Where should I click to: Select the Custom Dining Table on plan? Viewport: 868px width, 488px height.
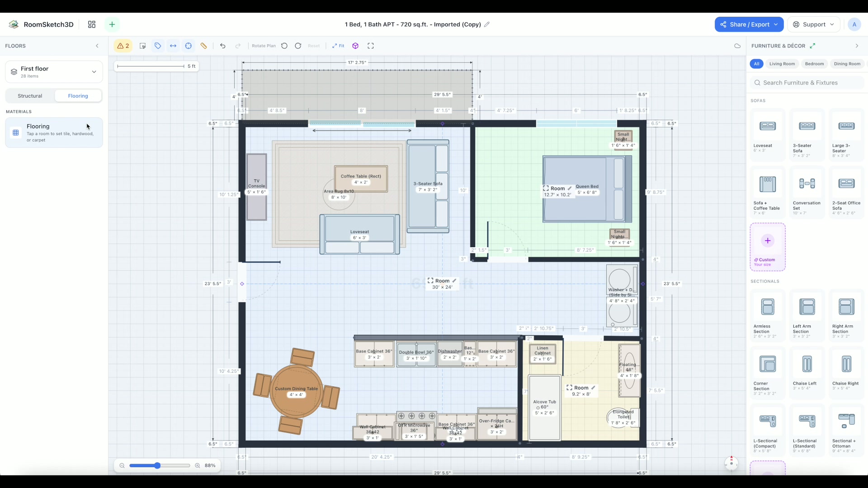tap(296, 391)
